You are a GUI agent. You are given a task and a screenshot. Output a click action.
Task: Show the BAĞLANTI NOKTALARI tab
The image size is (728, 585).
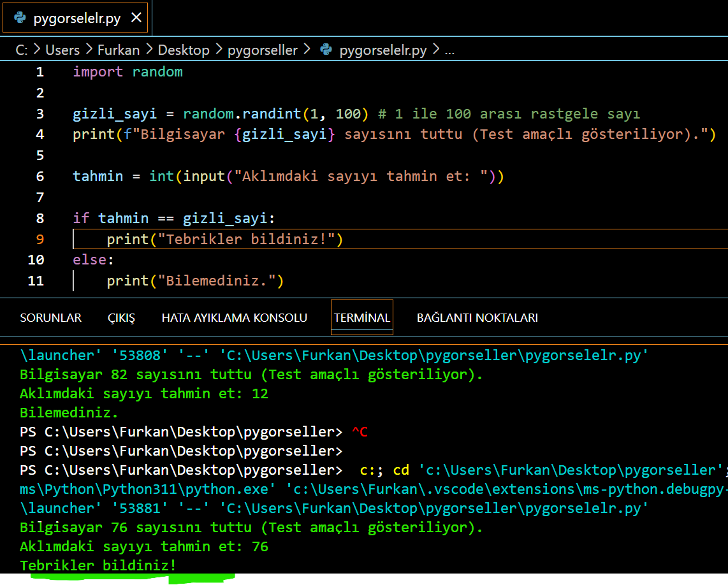[x=477, y=317]
